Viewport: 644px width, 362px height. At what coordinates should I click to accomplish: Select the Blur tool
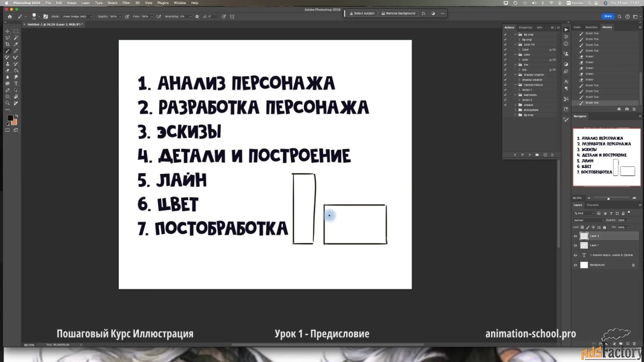pos(8,77)
